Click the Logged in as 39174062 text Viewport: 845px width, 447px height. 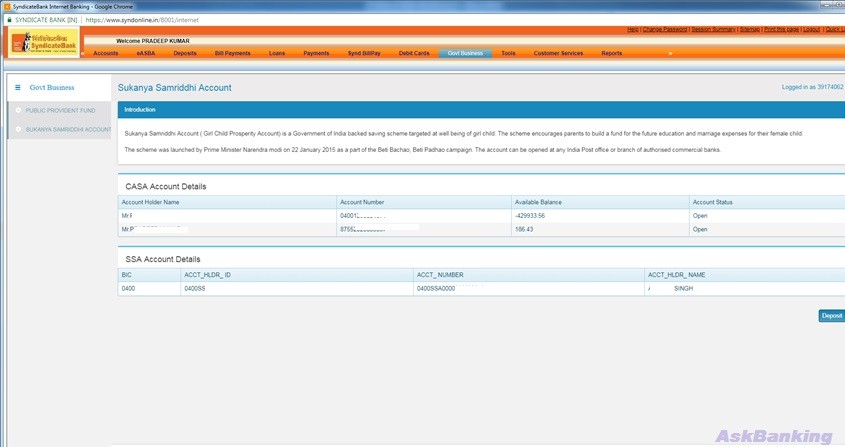812,87
